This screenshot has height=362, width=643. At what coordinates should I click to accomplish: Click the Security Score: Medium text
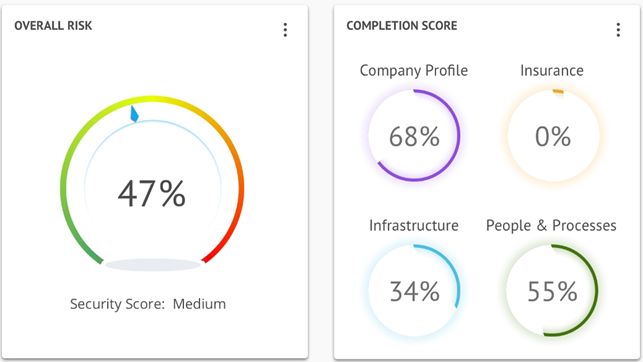point(148,304)
